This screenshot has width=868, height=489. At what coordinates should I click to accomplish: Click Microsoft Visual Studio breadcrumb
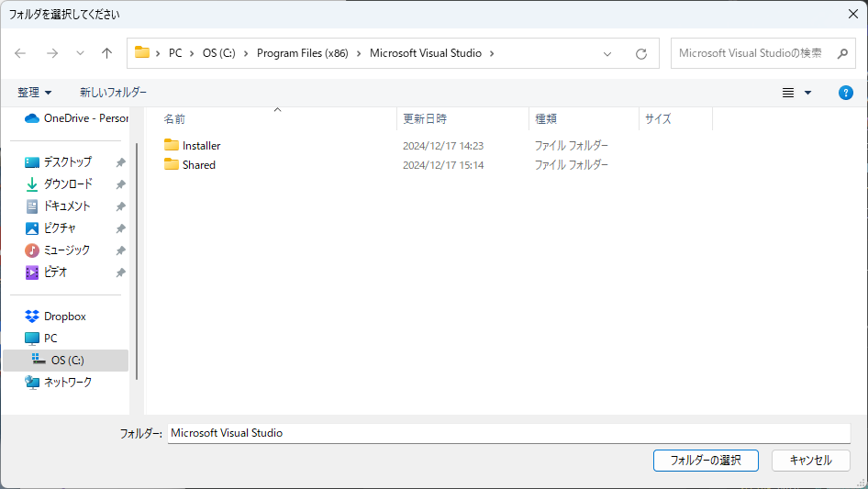pos(426,53)
